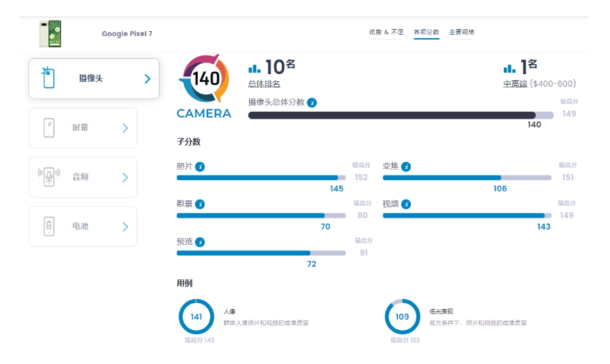Screen dimensions: 610x364
Task: Open the 电池 battery category card
Action: point(83,227)
